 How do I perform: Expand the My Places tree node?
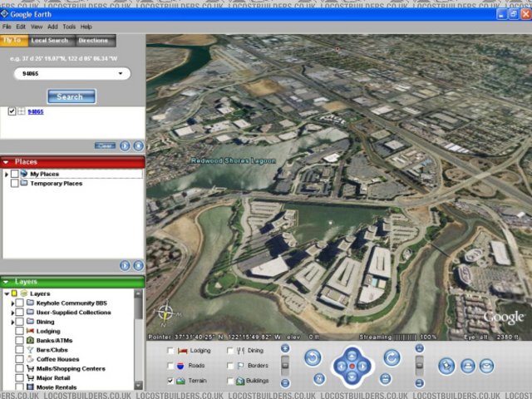(x=6, y=174)
